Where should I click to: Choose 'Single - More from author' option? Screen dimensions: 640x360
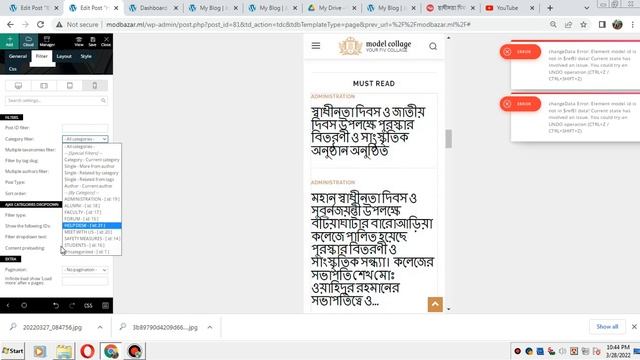92,166
